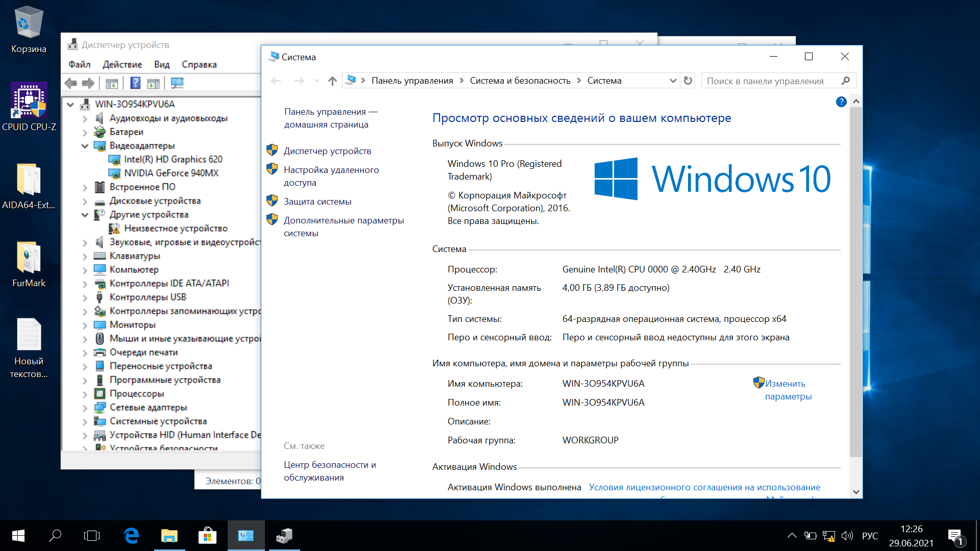Open Центр безопасности и обслуживания link
980x551 pixels.
330,471
